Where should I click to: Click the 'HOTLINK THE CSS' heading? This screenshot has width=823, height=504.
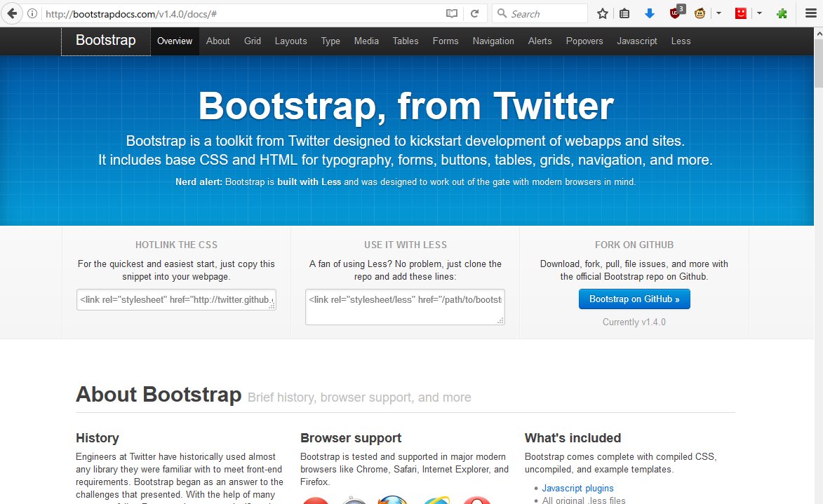click(176, 245)
